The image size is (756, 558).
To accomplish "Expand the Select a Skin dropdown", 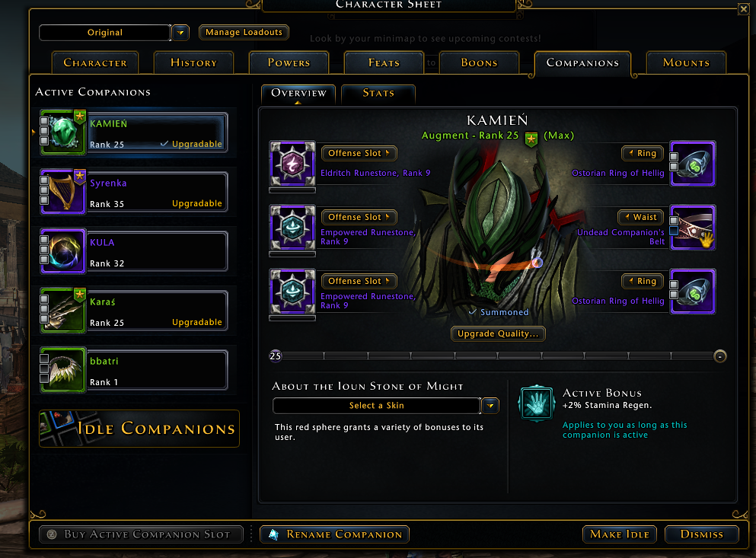I will click(x=490, y=406).
